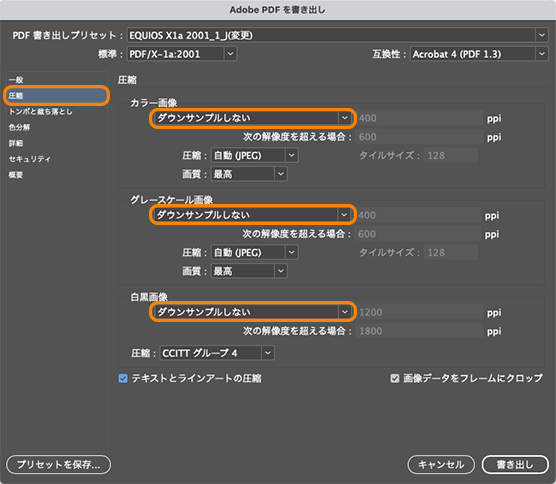Click the グレースケール画像 section heading
Screen dimensions: 556x484
pos(172,200)
